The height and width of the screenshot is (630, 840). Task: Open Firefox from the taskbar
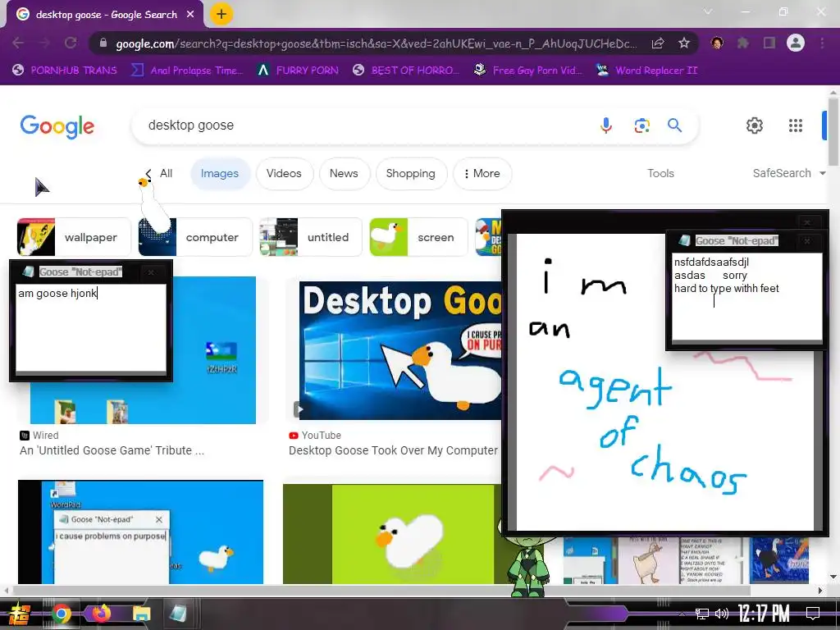tap(101, 614)
